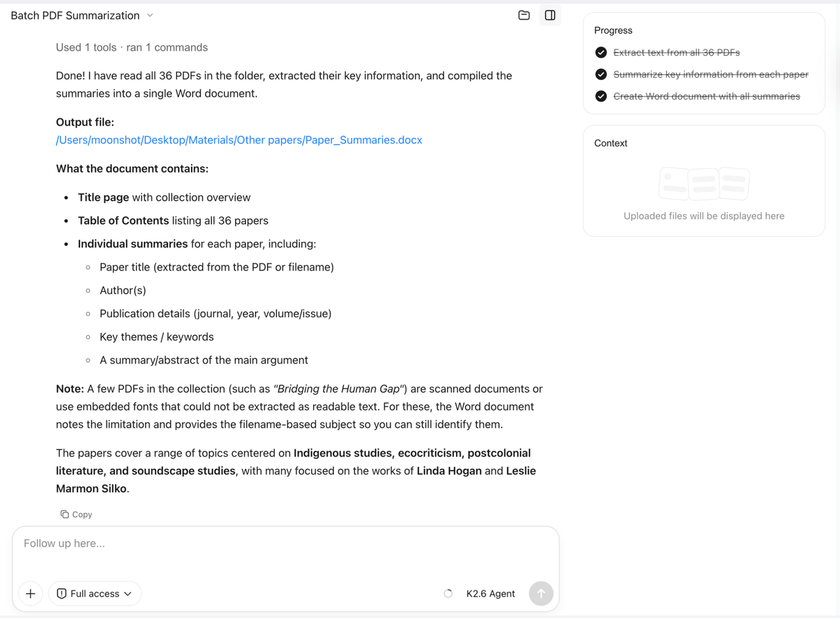This screenshot has height=618, width=840.
Task: Click the Copy text button
Action: pos(76,514)
